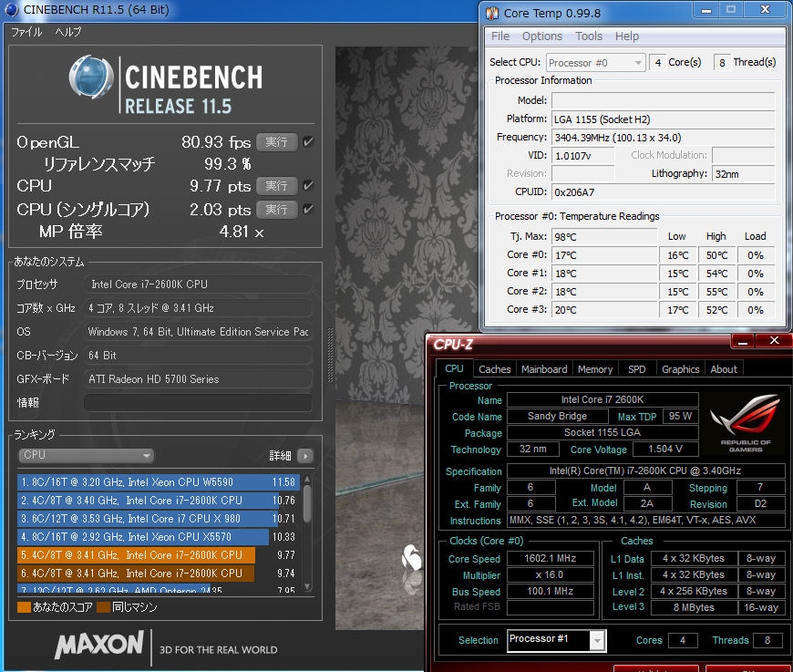793x672 pixels.
Task: Open the Options menu in Core Temp
Action: 542,36
